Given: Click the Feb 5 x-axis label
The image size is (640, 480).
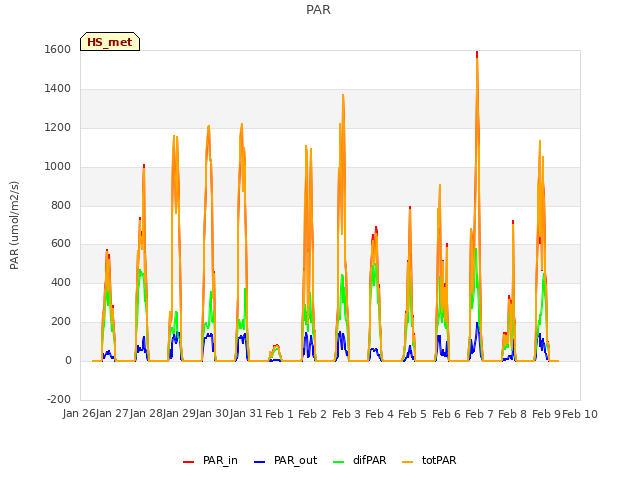Looking at the screenshot, I should point(412,414).
